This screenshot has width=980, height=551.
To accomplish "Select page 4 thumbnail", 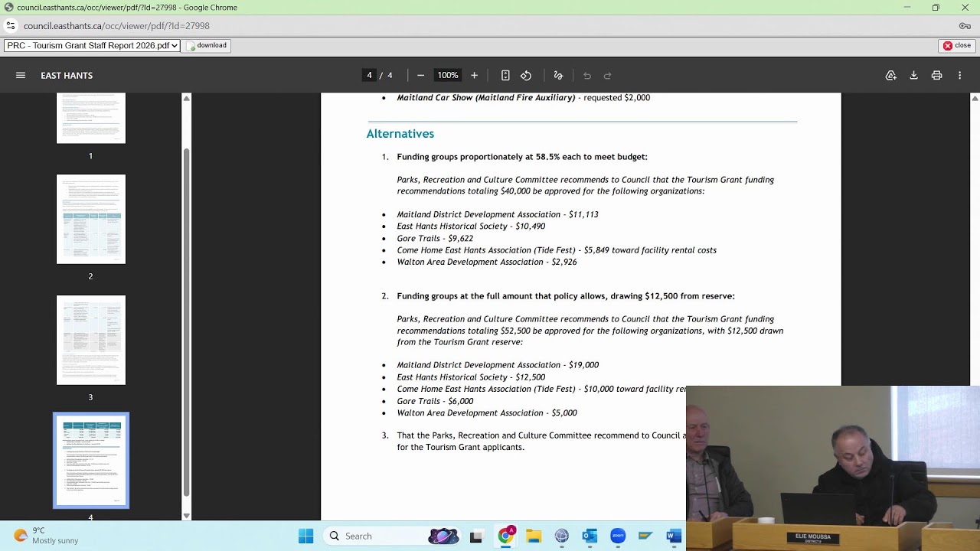I will tap(90, 460).
